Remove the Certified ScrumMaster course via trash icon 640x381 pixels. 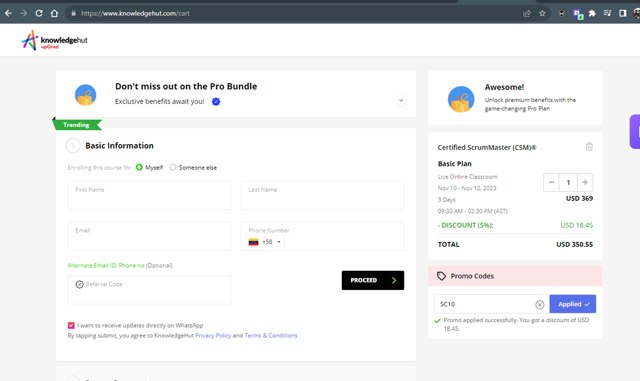coord(589,147)
